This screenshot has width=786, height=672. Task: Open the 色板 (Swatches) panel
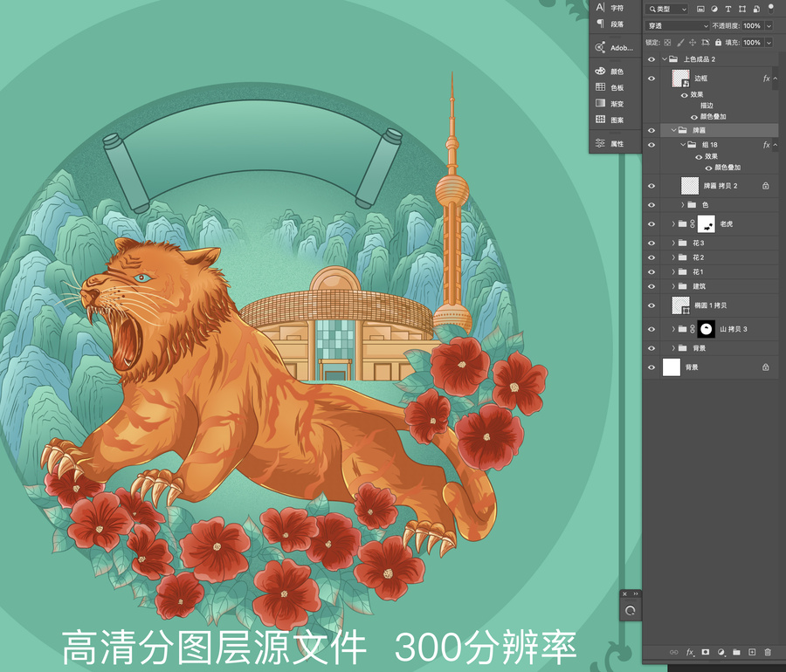(x=610, y=87)
